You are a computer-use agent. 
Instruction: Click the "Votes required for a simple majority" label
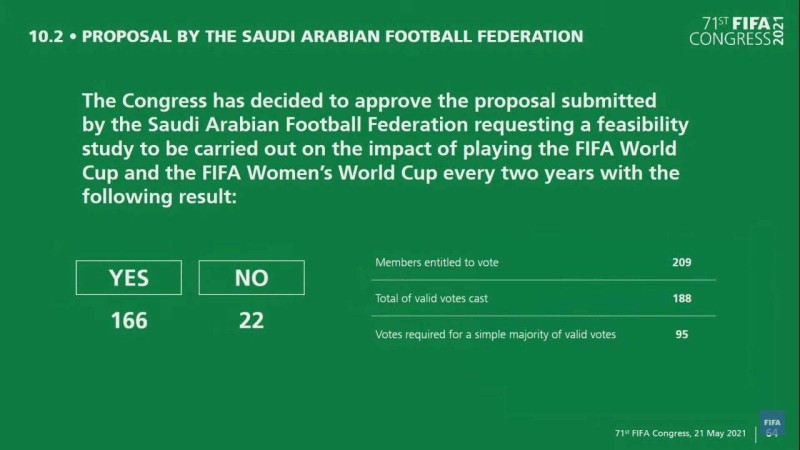pyautogui.click(x=495, y=334)
